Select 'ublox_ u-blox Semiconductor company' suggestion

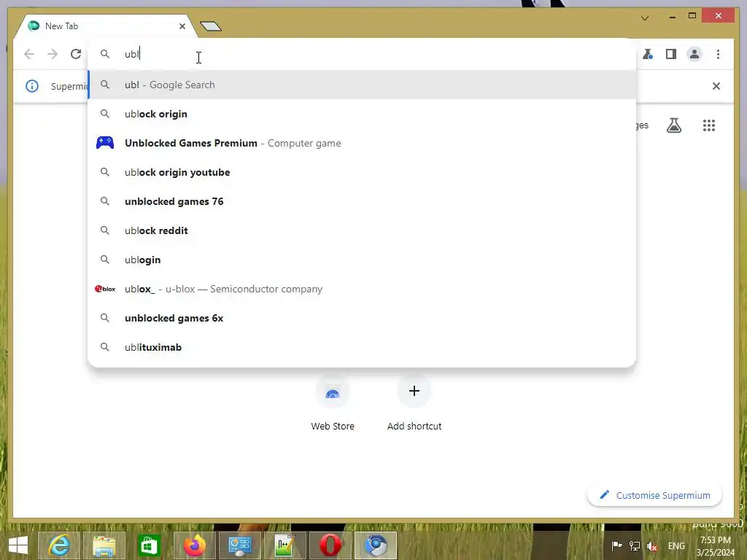click(362, 289)
